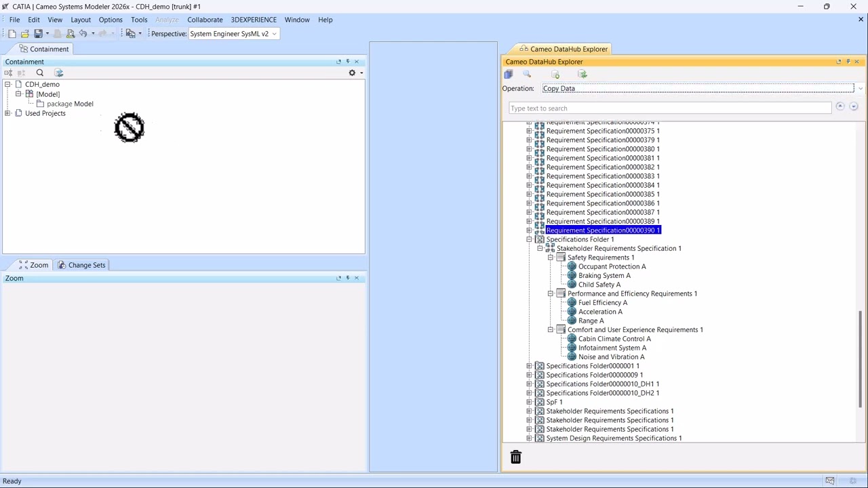Open a project using the folder icon
The height and width of the screenshot is (488, 868).
pyautogui.click(x=25, y=34)
